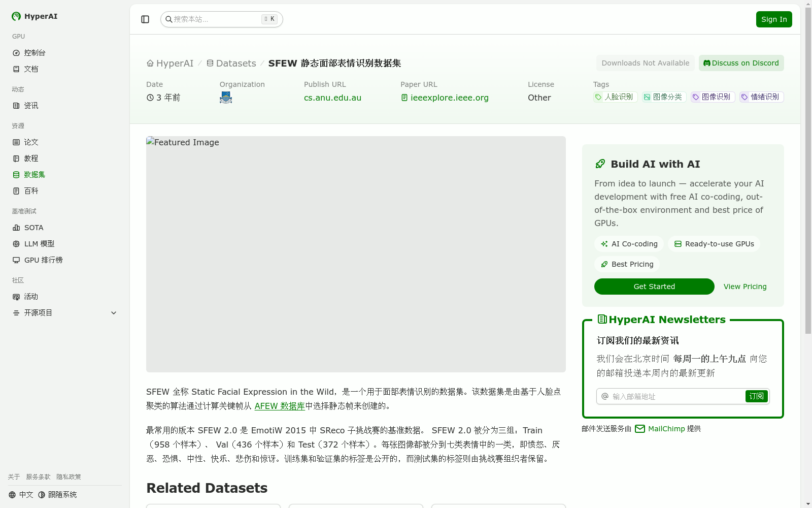The image size is (812, 508).
Task: Click the HyperAI logo icon
Action: pyautogui.click(x=16, y=16)
